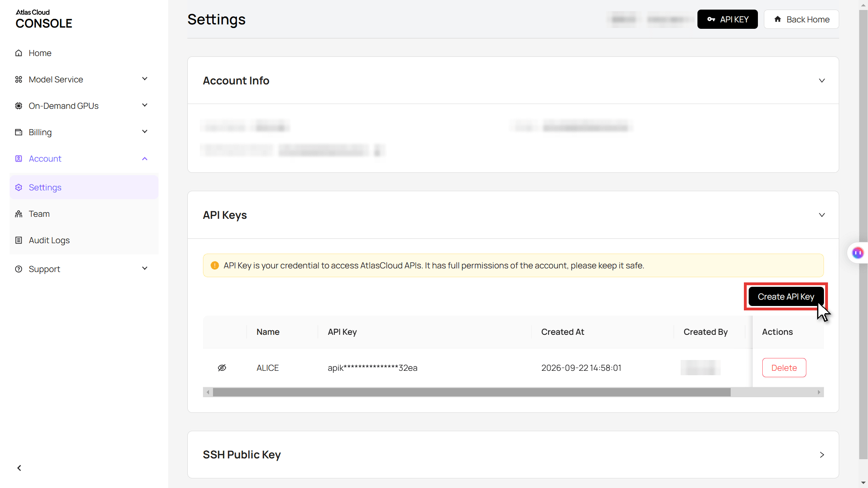Delete the ALICE API key

[x=784, y=368]
